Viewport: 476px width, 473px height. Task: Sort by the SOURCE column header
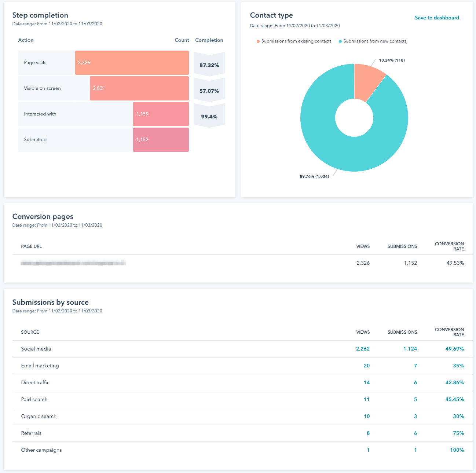click(30, 332)
